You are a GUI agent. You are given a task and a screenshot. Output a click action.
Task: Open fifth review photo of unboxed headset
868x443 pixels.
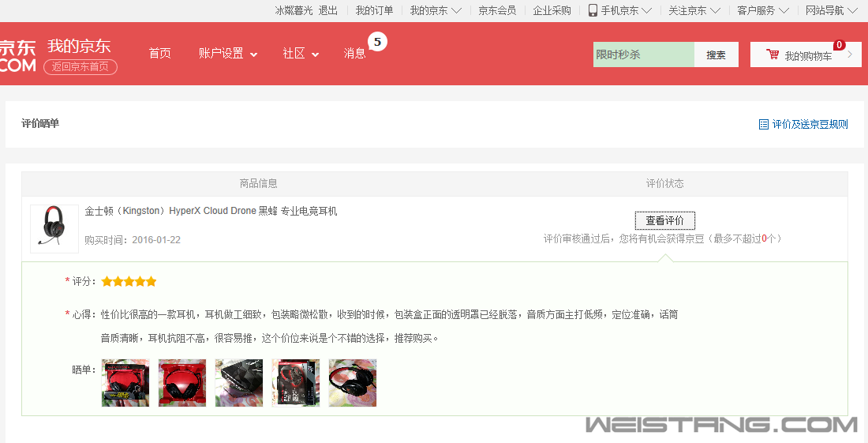click(x=353, y=383)
